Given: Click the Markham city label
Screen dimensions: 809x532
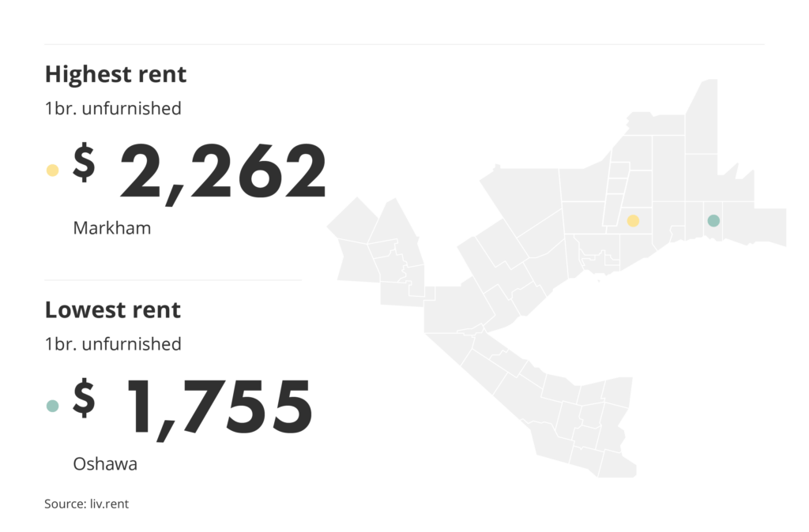Looking at the screenshot, I should (111, 228).
